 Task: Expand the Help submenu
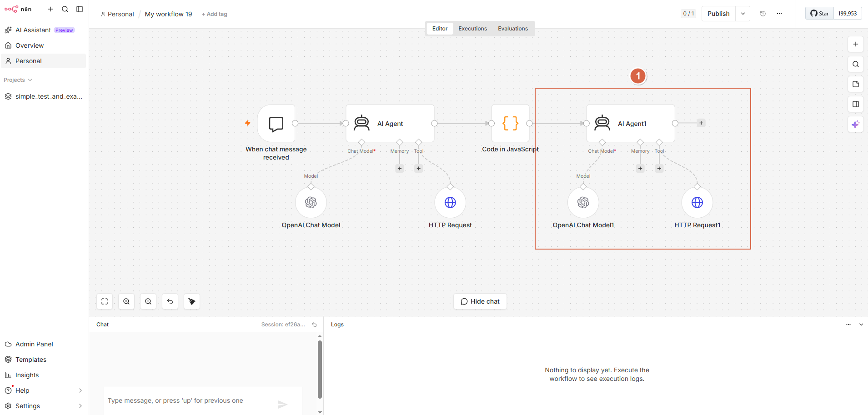click(x=80, y=390)
